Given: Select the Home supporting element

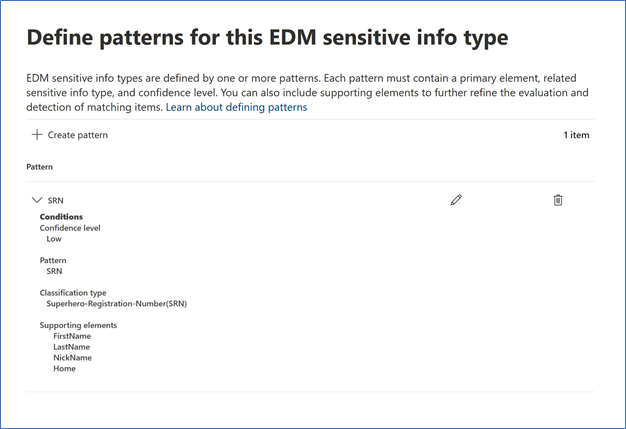Looking at the screenshot, I should [x=64, y=368].
